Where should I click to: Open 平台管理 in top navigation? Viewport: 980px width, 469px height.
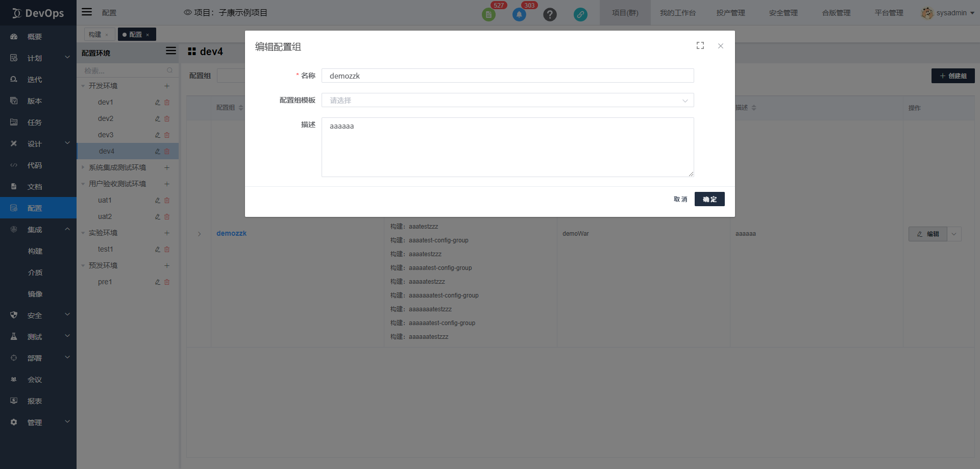pos(889,13)
